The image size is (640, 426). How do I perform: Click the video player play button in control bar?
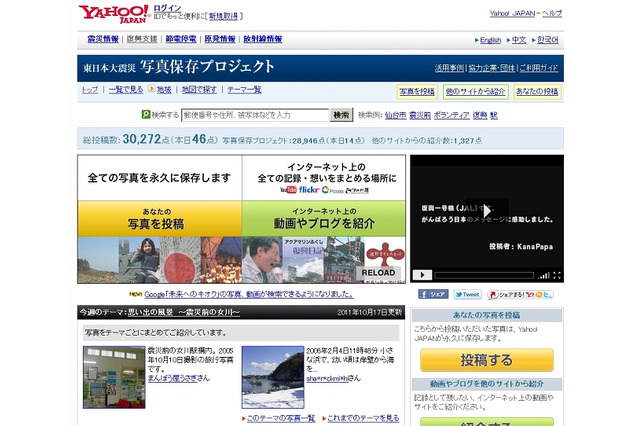(422, 275)
